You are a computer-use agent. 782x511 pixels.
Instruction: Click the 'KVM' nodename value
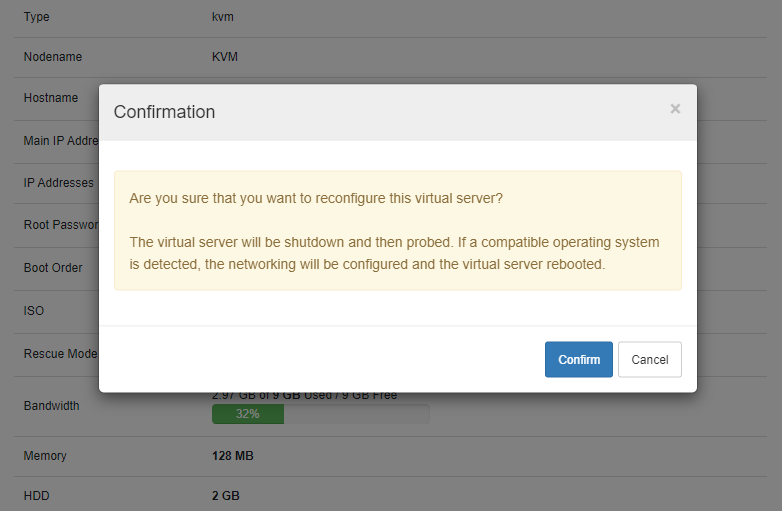pyautogui.click(x=224, y=57)
